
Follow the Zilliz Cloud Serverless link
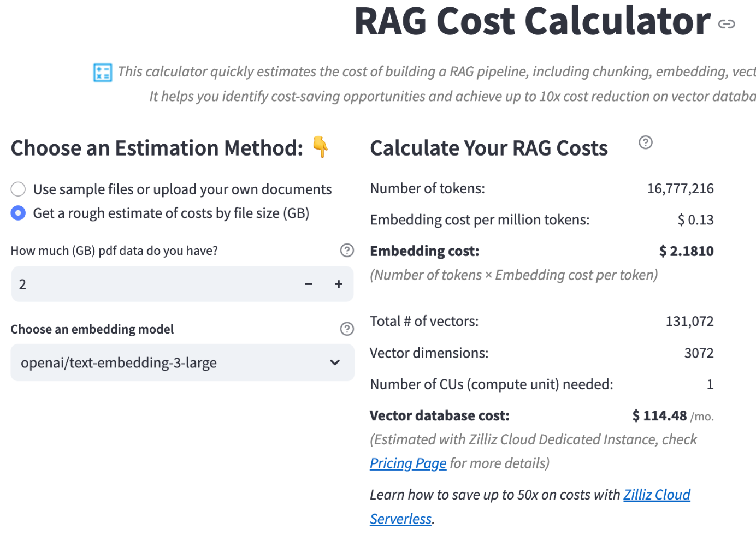(x=657, y=495)
